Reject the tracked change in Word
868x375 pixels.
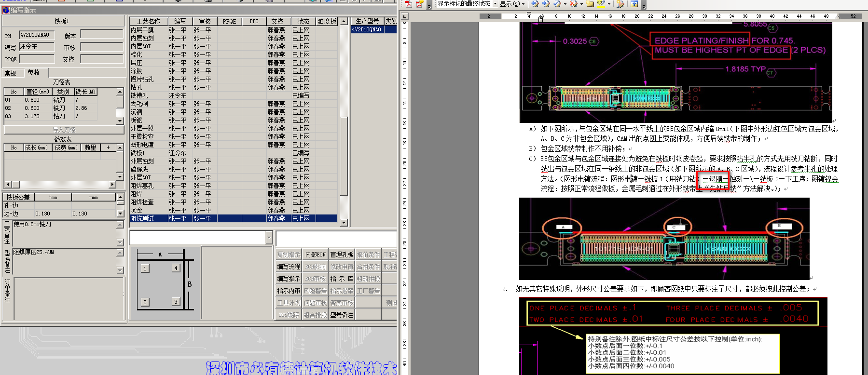(x=573, y=4)
